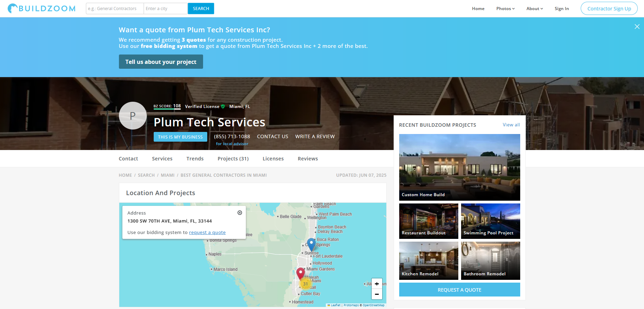Click the Contractor Sign Up button
Viewport: 644px width, 309px height.
pyautogui.click(x=609, y=9)
